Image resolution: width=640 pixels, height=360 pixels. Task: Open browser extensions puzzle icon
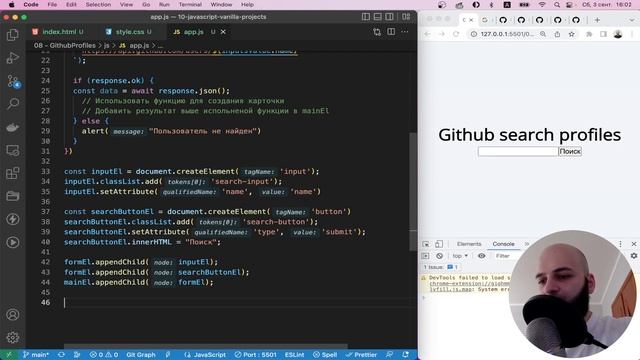589,34
